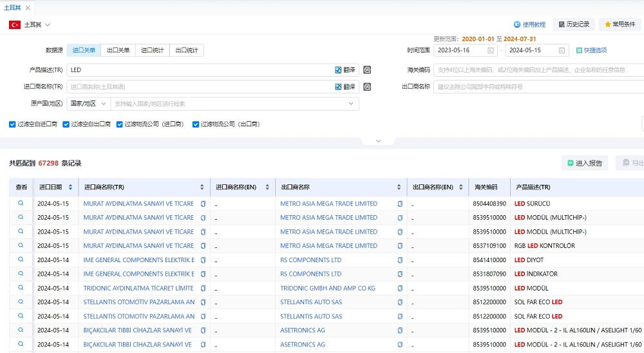
Task: Click round icon beside importer name field
Action: point(367,87)
